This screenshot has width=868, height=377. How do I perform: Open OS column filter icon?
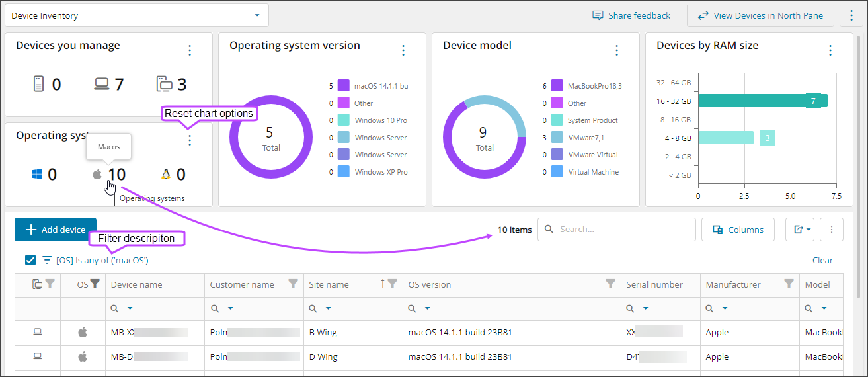point(95,284)
